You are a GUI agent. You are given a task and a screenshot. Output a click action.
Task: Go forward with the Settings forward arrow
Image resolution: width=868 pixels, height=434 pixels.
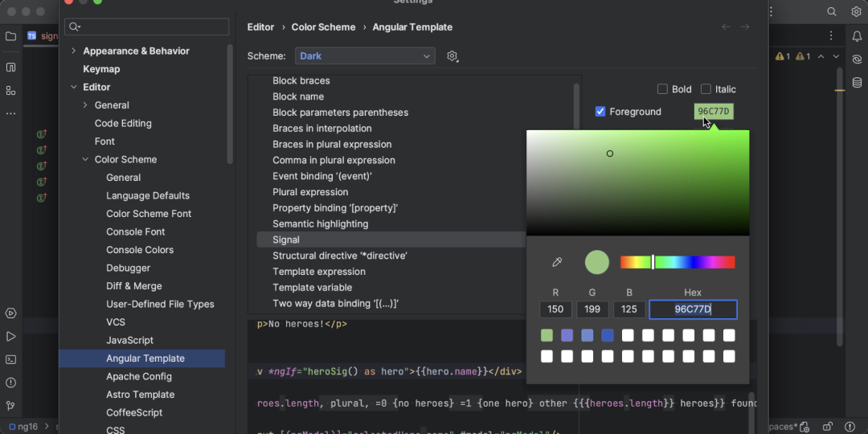[745, 27]
